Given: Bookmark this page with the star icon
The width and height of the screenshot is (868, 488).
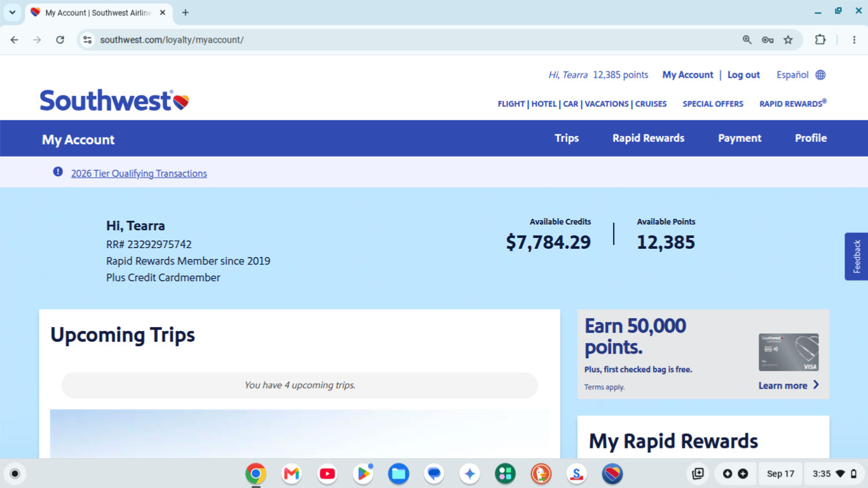Looking at the screenshot, I should coord(788,39).
